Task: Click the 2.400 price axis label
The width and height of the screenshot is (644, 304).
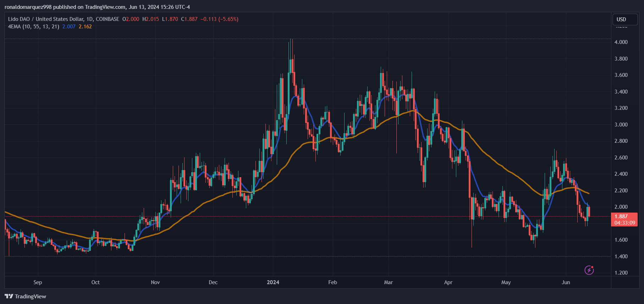Action: 621,174
